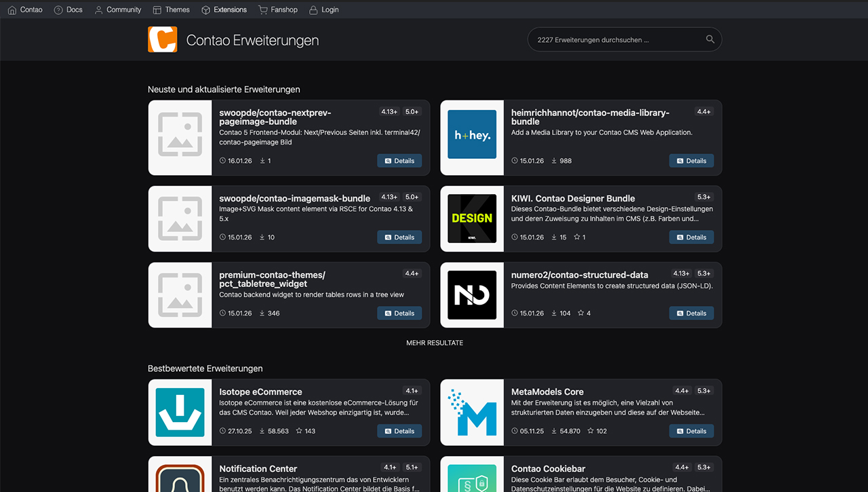This screenshot has height=492, width=868.
Task: Click the Isotope eCommerce logo icon
Action: pyautogui.click(x=180, y=412)
